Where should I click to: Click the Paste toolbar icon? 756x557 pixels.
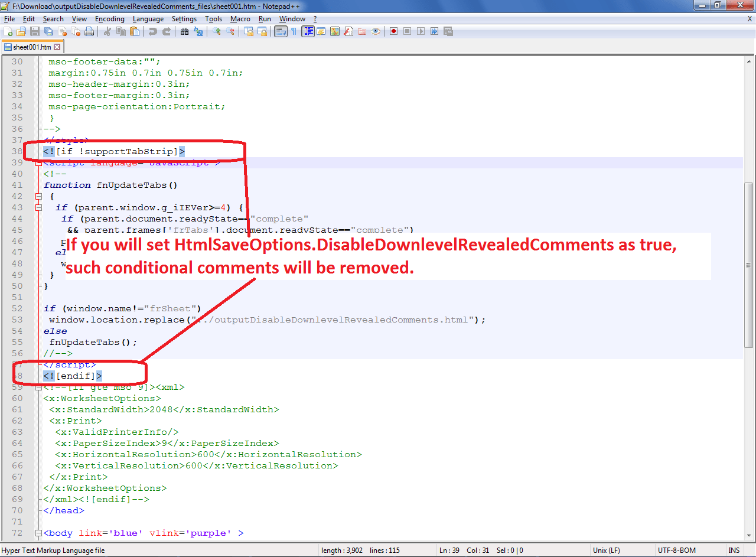134,31
